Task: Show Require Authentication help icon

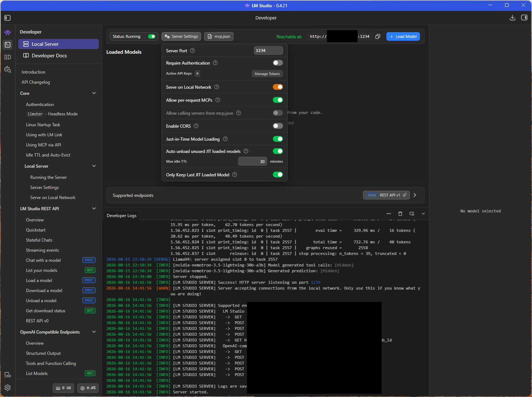Action: click(x=215, y=63)
